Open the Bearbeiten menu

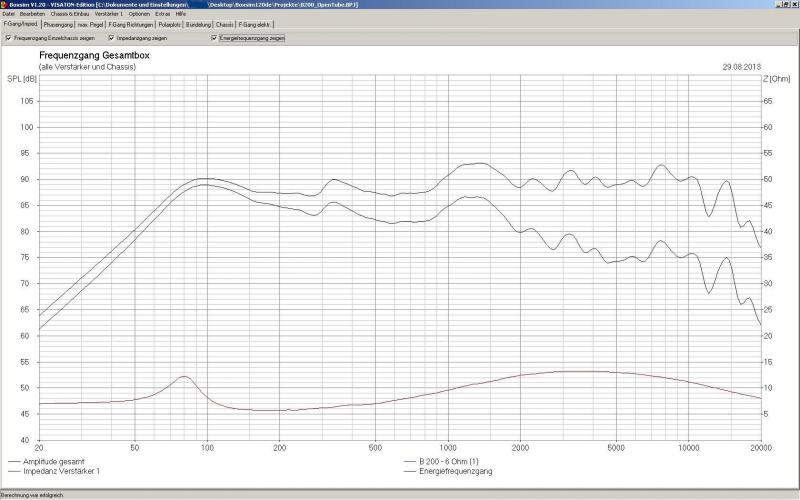click(x=33, y=14)
